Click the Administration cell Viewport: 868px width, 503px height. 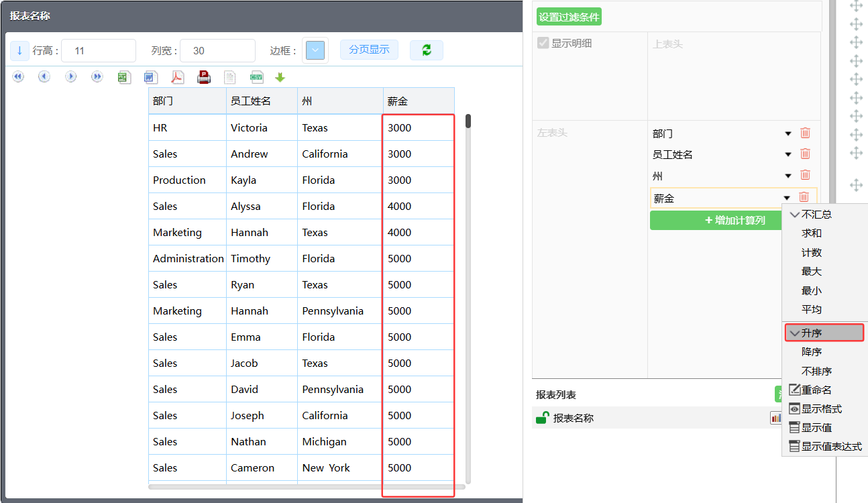tap(187, 258)
